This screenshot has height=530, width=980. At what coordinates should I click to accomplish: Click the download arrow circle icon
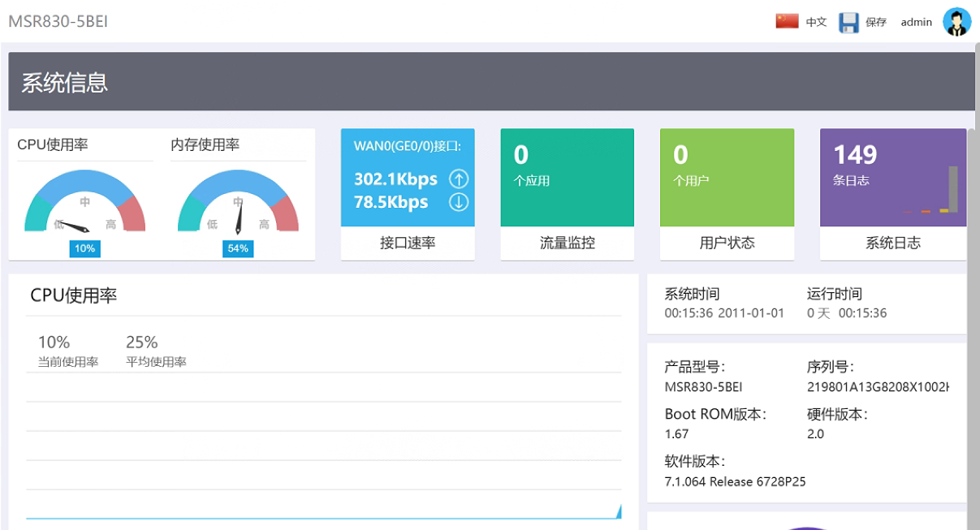[x=459, y=202]
